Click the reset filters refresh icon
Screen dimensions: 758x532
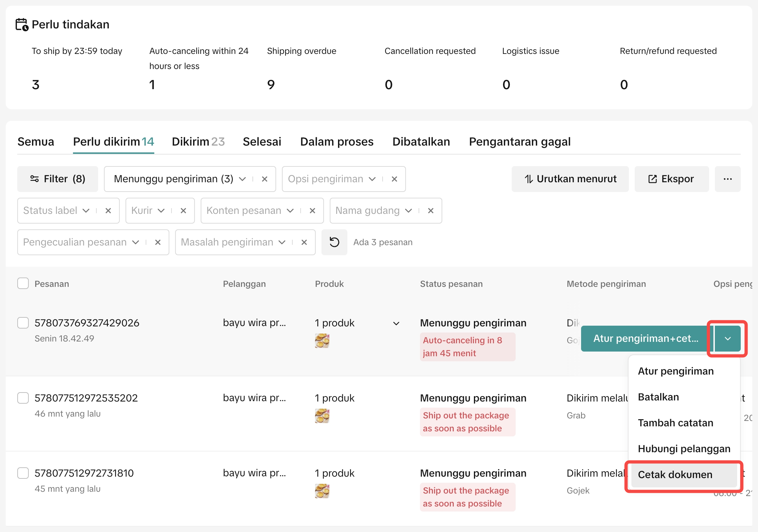(334, 242)
